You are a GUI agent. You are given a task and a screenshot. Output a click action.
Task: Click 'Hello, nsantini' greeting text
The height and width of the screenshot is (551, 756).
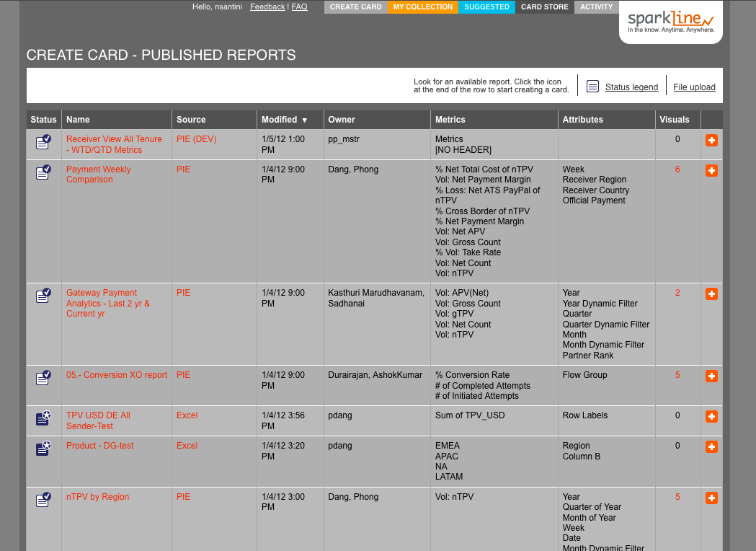point(218,6)
